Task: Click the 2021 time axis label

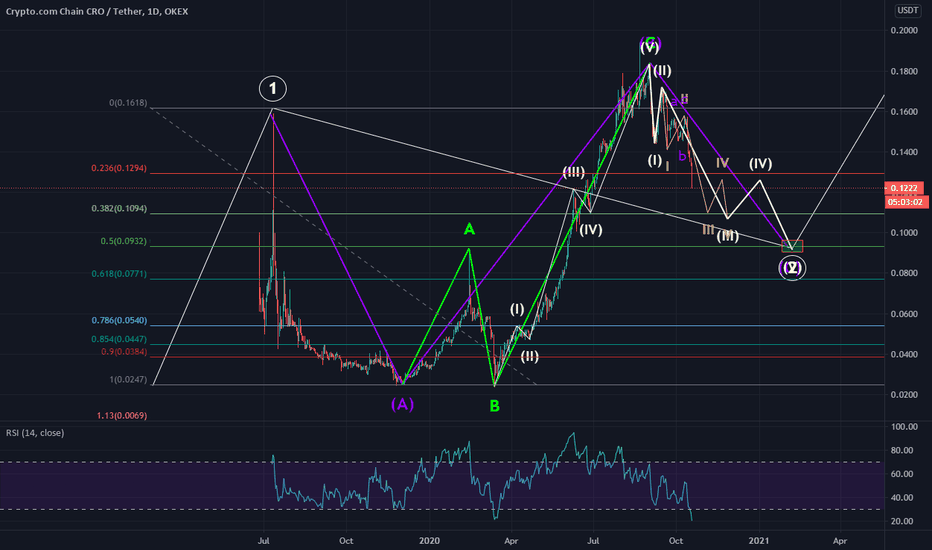Action: 758,540
